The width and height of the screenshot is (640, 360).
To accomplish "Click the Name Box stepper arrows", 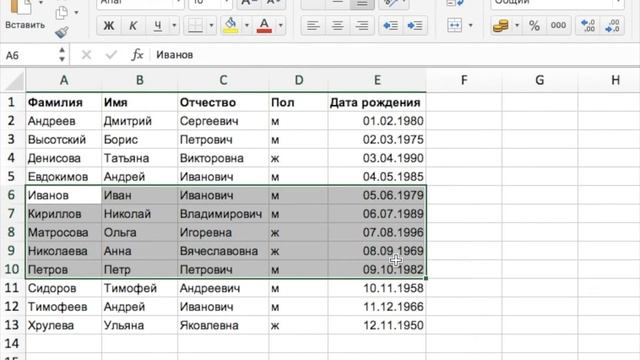I will (x=62, y=55).
